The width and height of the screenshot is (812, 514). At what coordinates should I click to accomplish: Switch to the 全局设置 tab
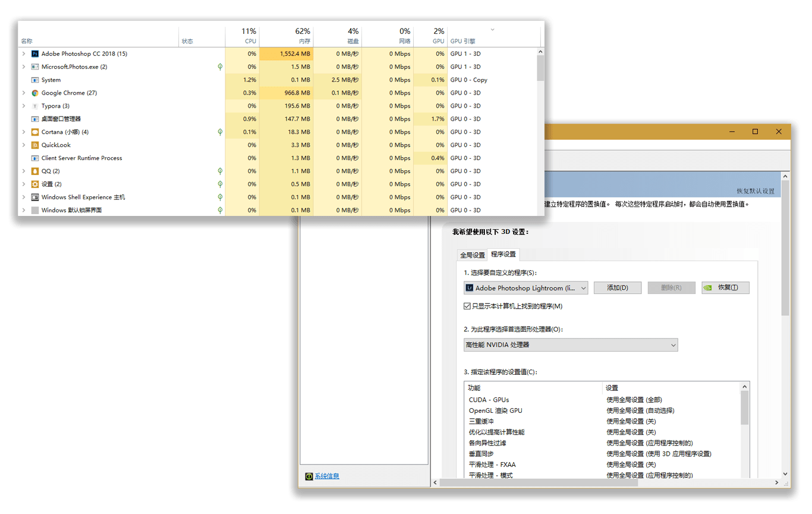point(473,255)
